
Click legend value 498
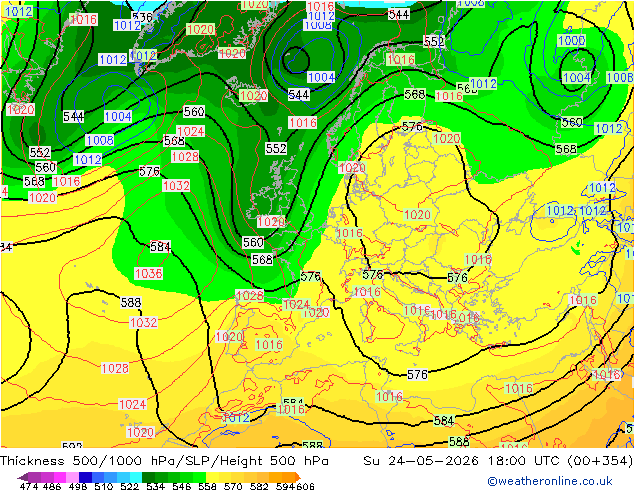point(78,486)
